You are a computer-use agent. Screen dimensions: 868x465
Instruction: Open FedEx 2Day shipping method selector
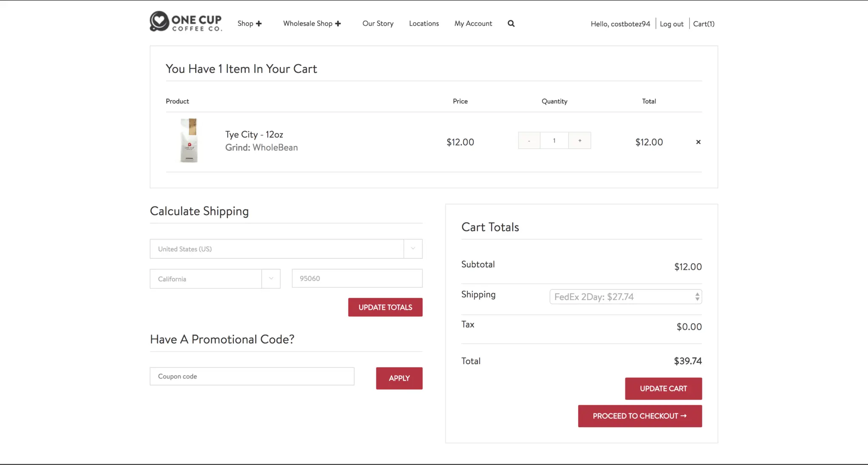[625, 297]
